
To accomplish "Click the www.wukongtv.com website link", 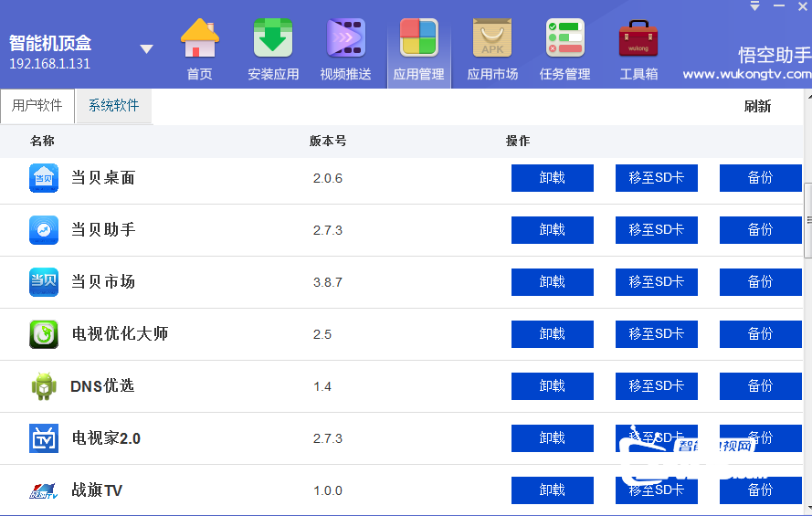I will [747, 75].
